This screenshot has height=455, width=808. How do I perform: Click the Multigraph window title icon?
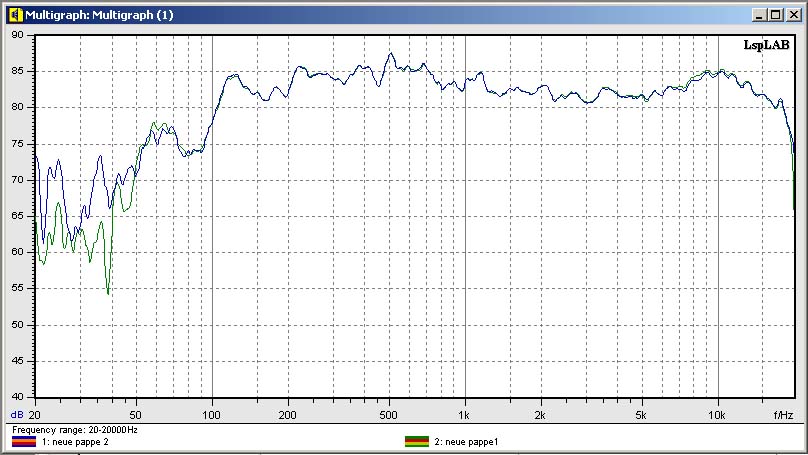(15, 15)
